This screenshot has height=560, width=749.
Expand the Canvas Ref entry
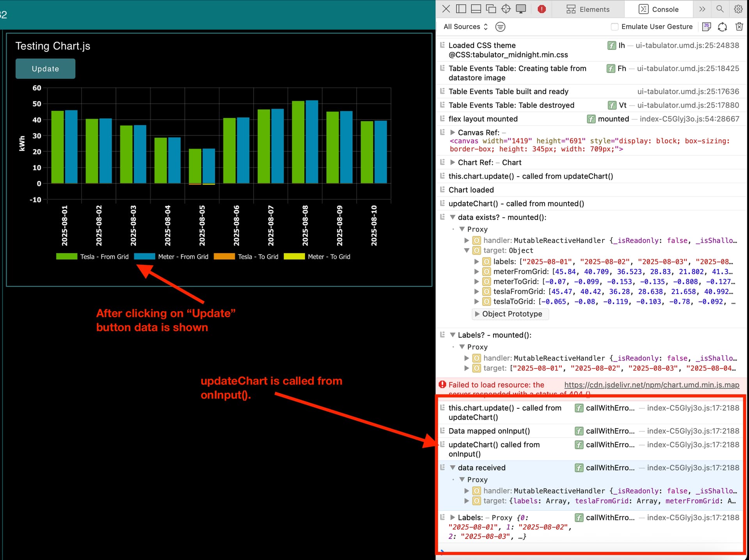pyautogui.click(x=453, y=133)
